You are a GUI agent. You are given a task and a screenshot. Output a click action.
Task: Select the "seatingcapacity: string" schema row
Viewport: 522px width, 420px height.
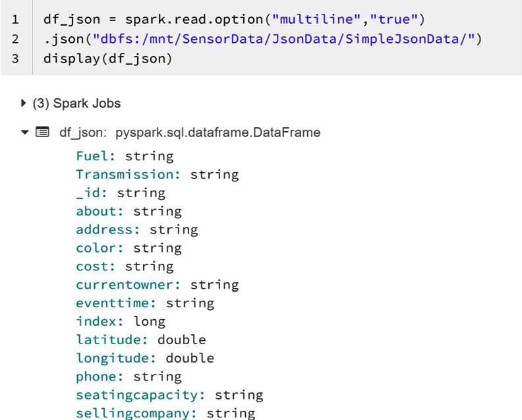(169, 395)
